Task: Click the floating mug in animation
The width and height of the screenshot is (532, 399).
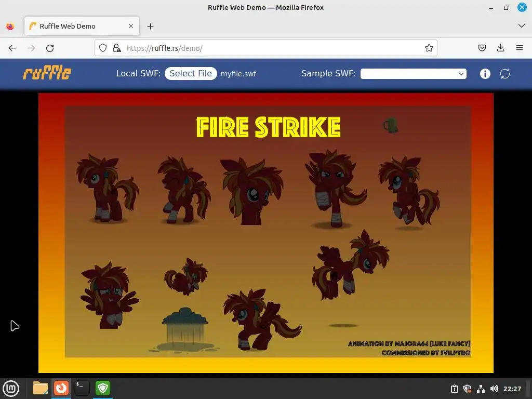Action: 391,125
